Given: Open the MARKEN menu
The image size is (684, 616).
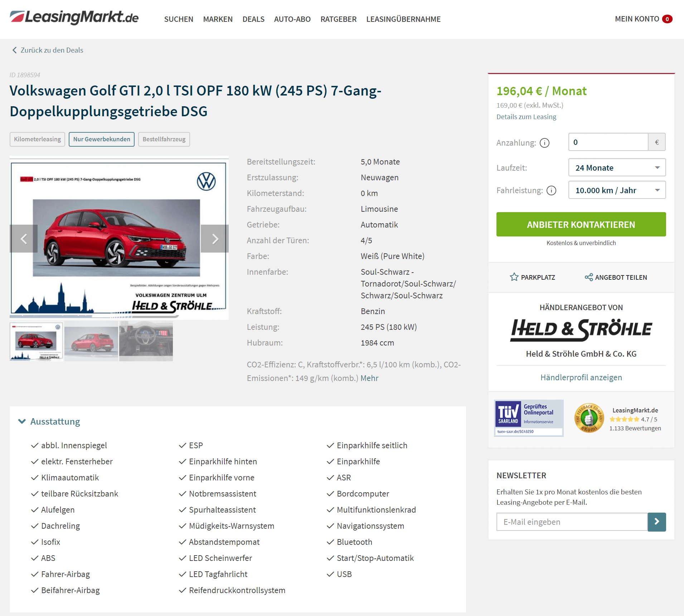Looking at the screenshot, I should tap(218, 19).
